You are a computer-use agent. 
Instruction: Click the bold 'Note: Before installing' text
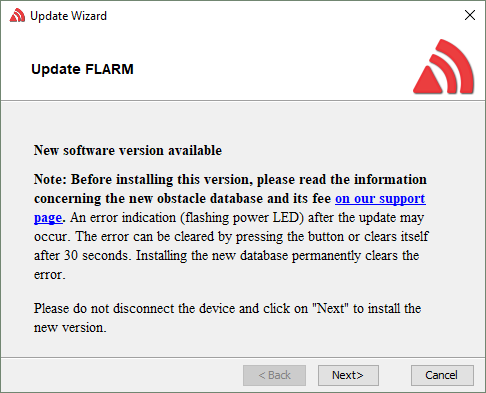click(104, 179)
